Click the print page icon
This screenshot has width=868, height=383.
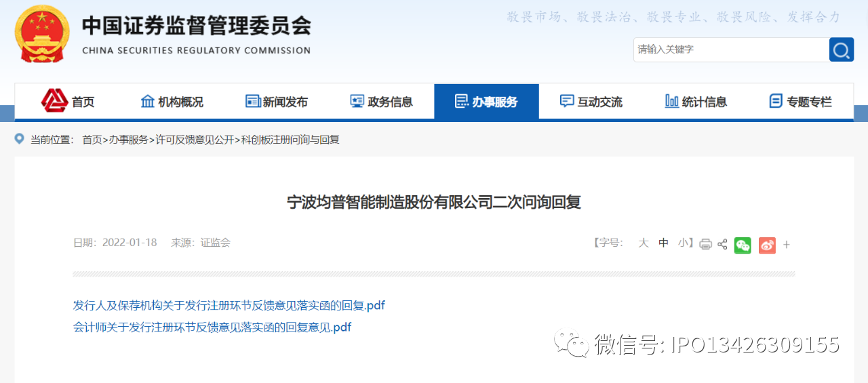[x=705, y=245]
